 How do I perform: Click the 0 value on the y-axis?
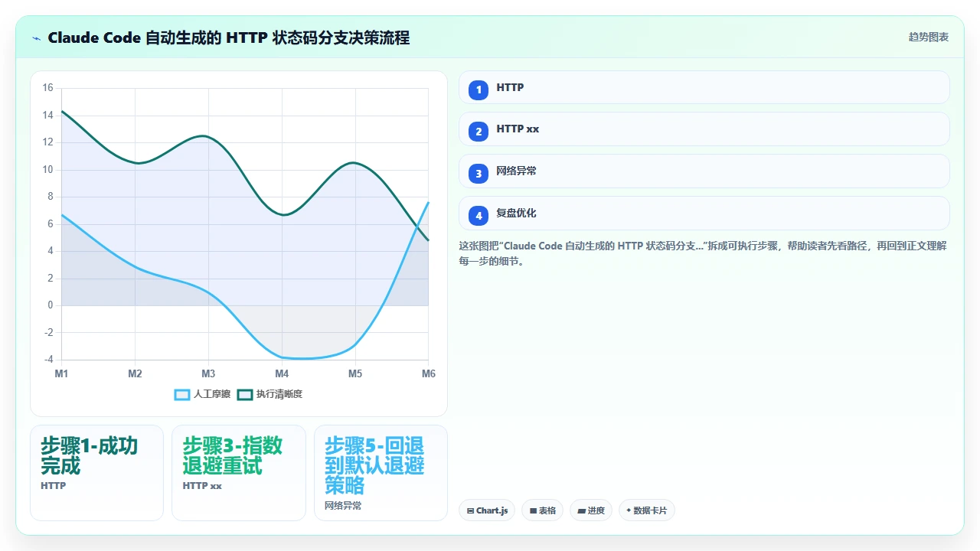tap(51, 305)
